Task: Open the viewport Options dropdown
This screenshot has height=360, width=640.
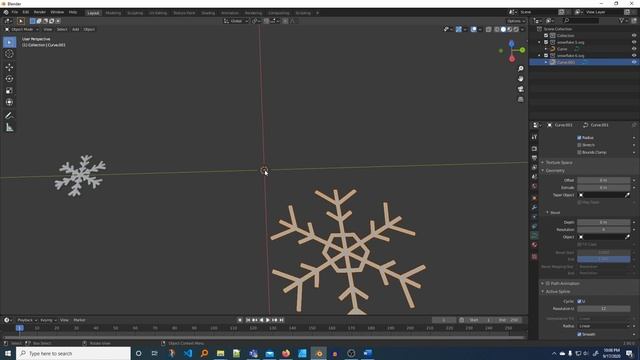Action: (x=516, y=21)
